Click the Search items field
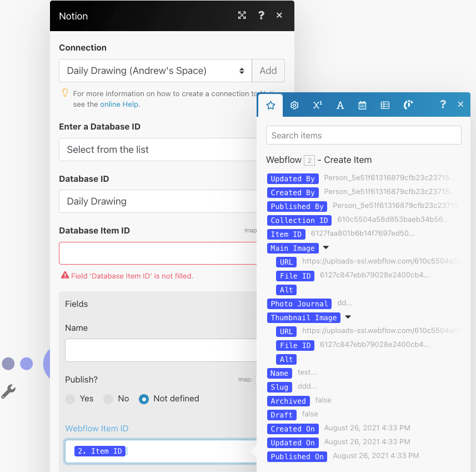Viewport: 476px width, 472px height. 363,135
